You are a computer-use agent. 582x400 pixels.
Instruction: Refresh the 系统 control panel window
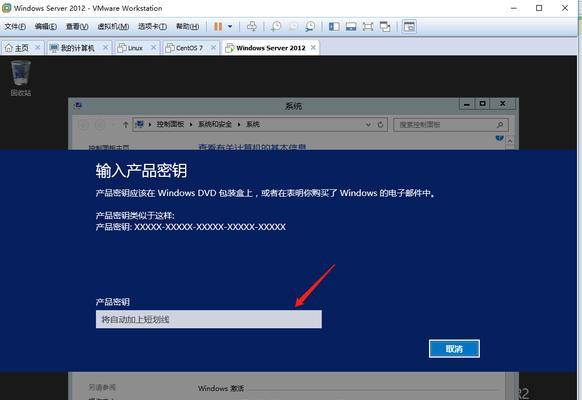(380, 125)
